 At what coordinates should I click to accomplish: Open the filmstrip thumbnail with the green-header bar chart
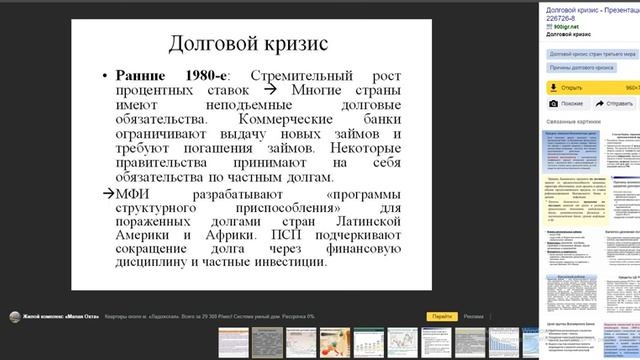coord(369,343)
